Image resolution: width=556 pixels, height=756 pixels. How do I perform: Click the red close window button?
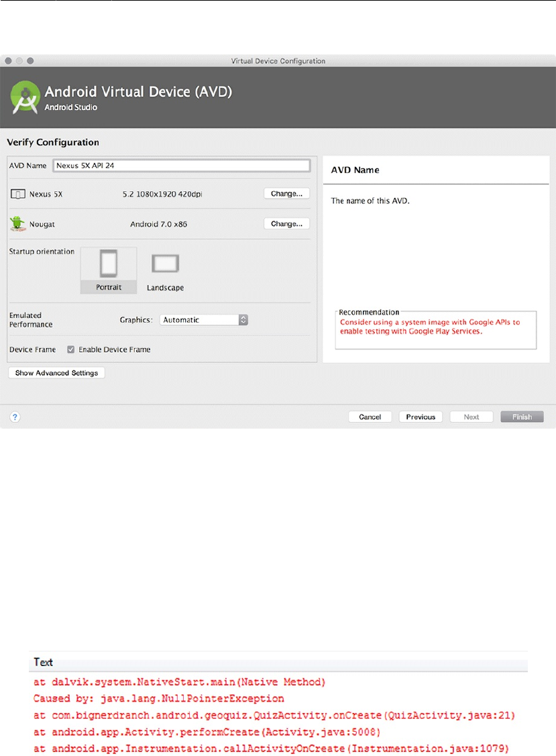[x=8, y=61]
